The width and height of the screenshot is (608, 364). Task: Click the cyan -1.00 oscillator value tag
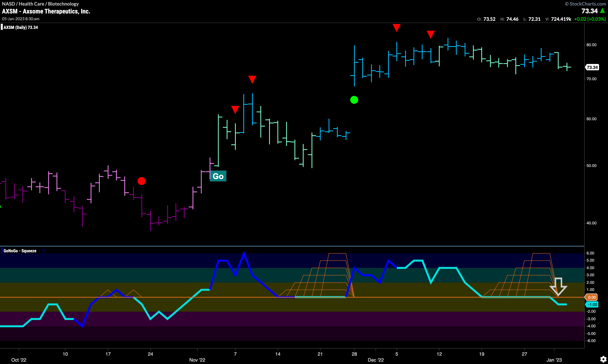click(592, 305)
